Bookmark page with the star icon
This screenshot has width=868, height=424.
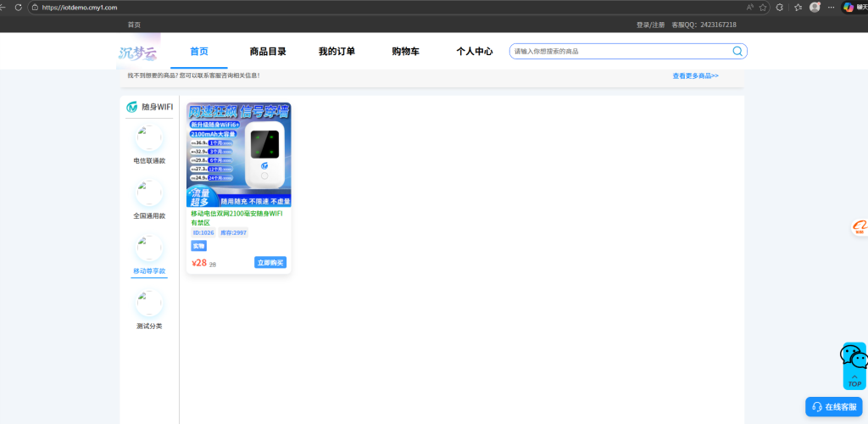coord(763,7)
